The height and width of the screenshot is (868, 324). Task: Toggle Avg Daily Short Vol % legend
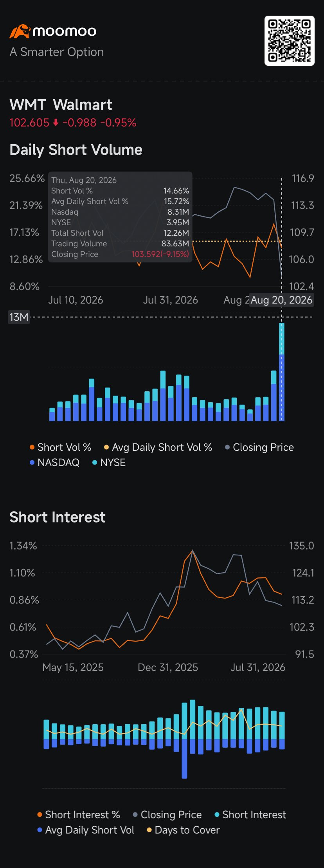158,447
